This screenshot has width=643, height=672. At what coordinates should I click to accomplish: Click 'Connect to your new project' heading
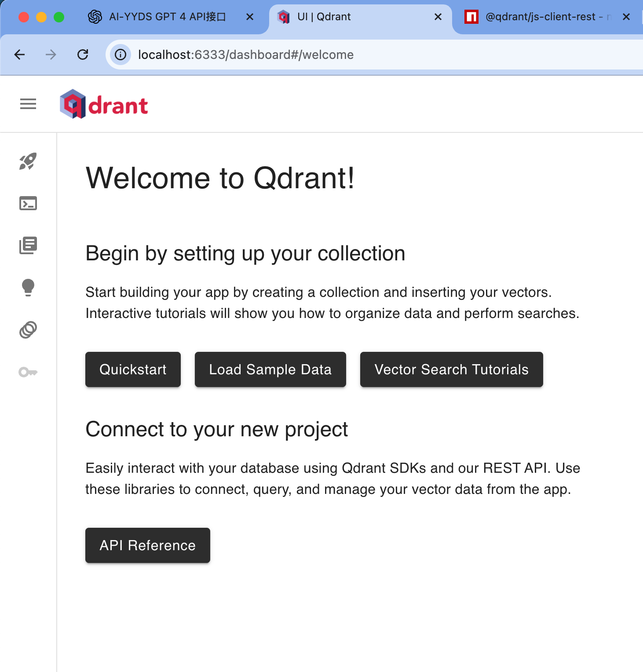point(217,430)
